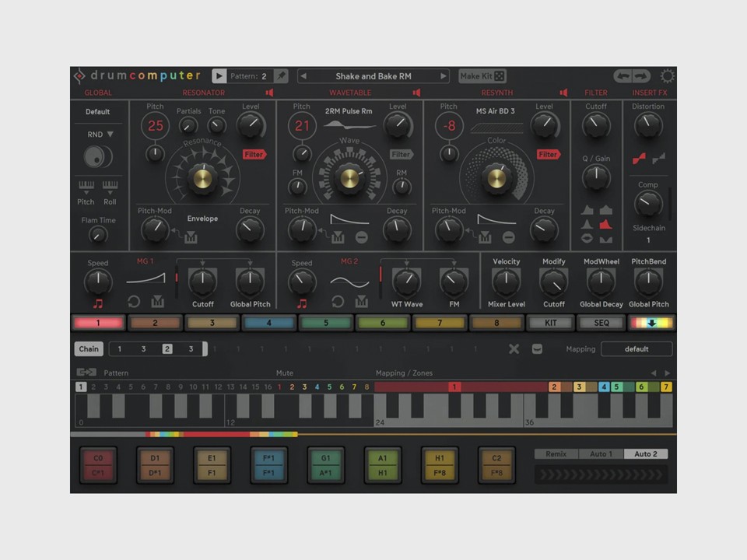Select the Auto 1 mode button

tap(601, 453)
